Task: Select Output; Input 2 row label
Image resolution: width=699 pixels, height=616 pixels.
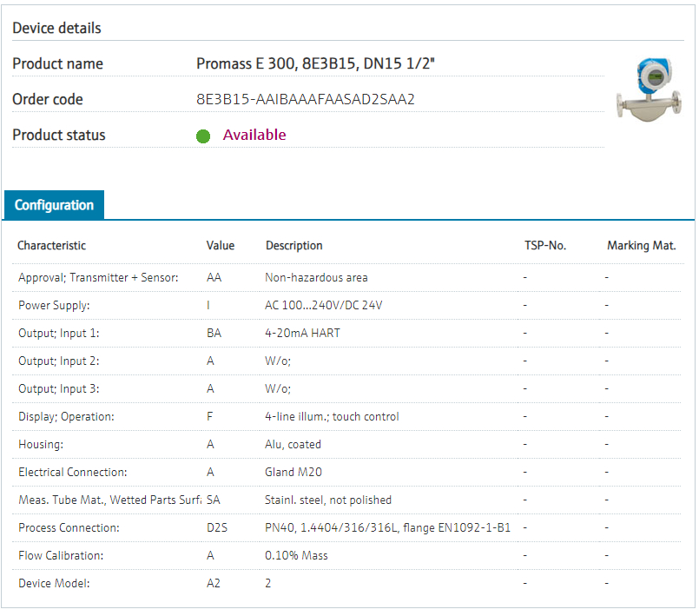Action: tap(59, 361)
